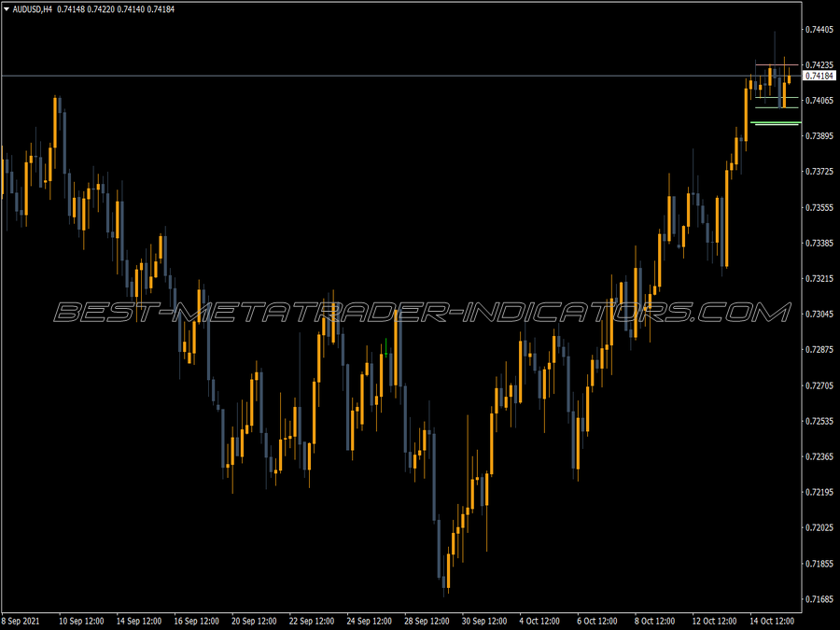The width and height of the screenshot is (840, 630).
Task: Click the time axis label 8 Sep 2021
Action: [x=21, y=621]
